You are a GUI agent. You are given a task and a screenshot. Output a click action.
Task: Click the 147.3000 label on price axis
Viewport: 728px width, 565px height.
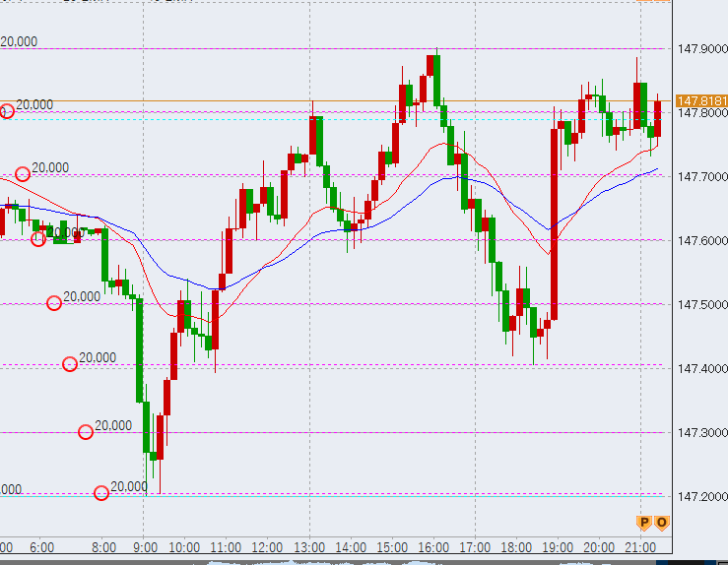(701, 432)
